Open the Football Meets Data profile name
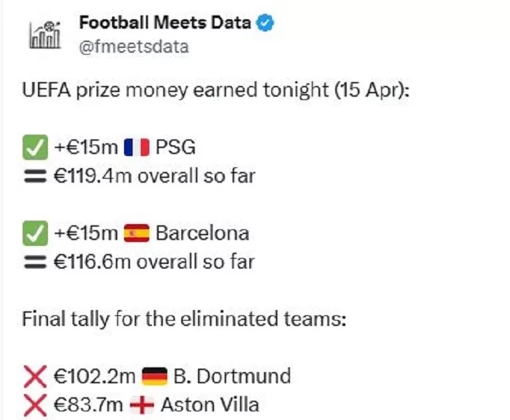This screenshot has width=510, height=420. pyautogui.click(x=165, y=23)
